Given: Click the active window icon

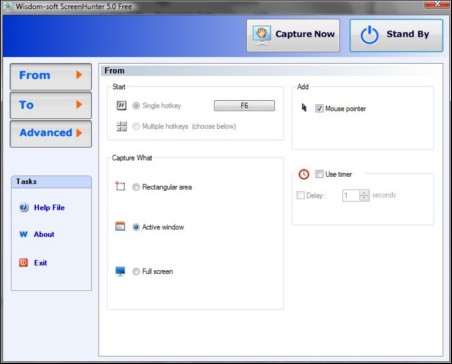Looking at the screenshot, I should tap(120, 226).
